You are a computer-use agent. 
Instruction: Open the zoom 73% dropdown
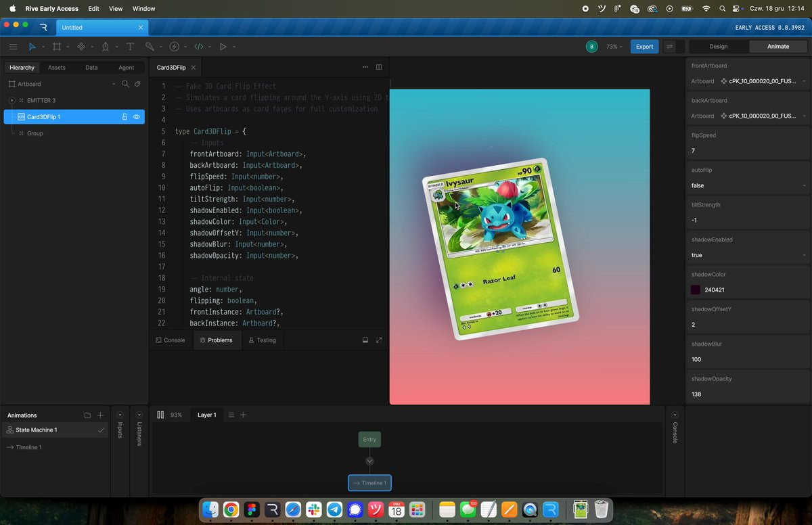[614, 47]
